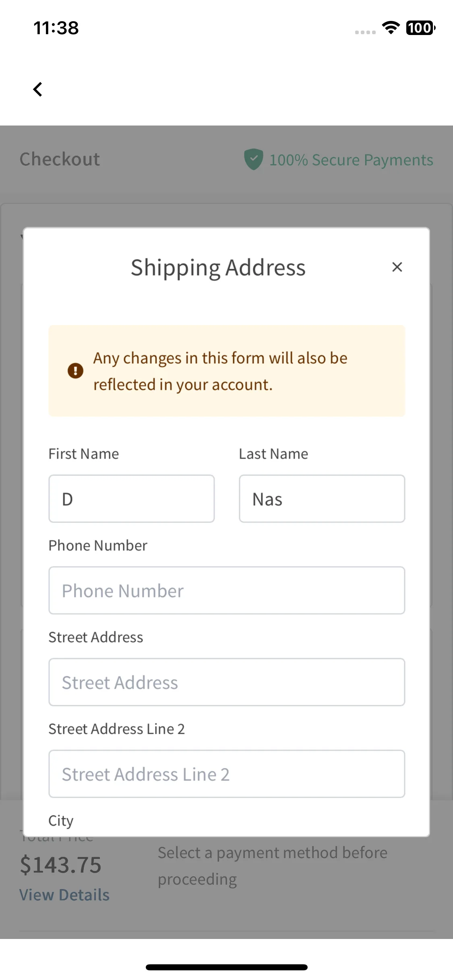453x980 pixels.
Task: Click the 100% Secure Payments text
Action: tap(351, 160)
